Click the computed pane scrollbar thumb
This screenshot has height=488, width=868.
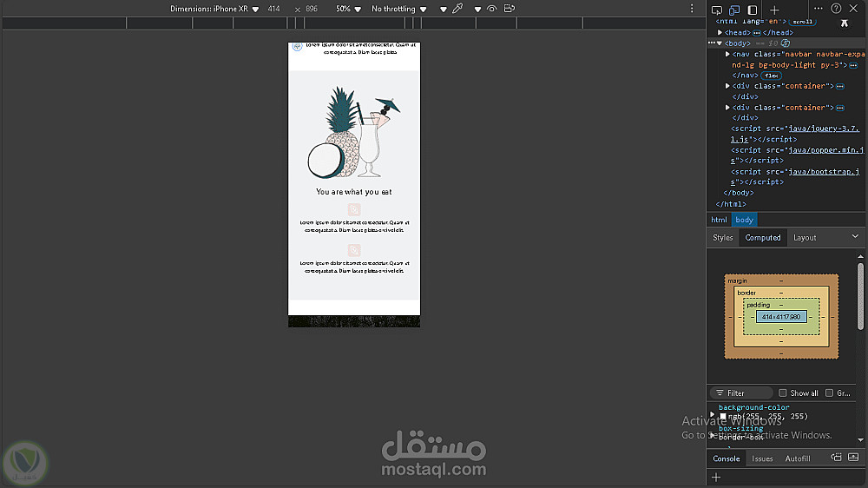861,296
